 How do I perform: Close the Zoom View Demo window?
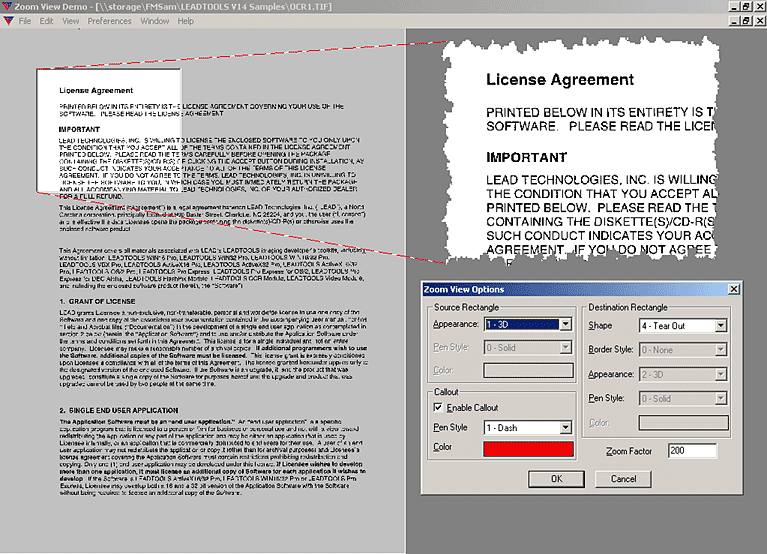pos(760,7)
